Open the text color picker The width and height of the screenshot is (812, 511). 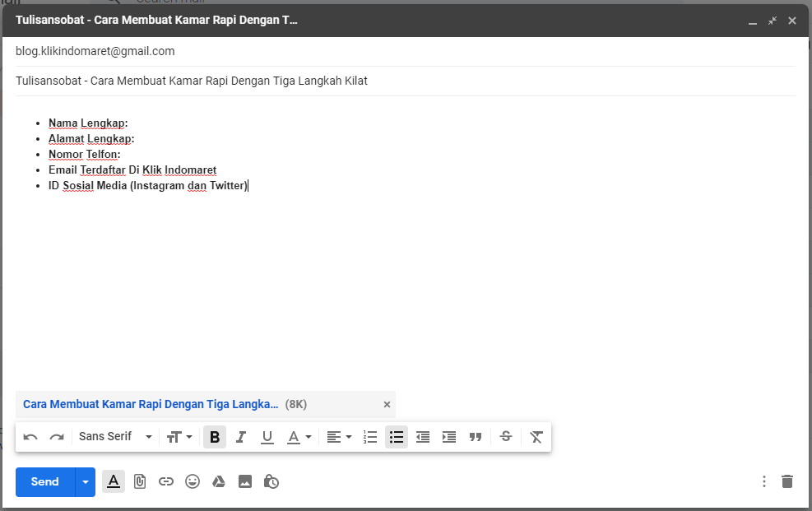(x=299, y=437)
